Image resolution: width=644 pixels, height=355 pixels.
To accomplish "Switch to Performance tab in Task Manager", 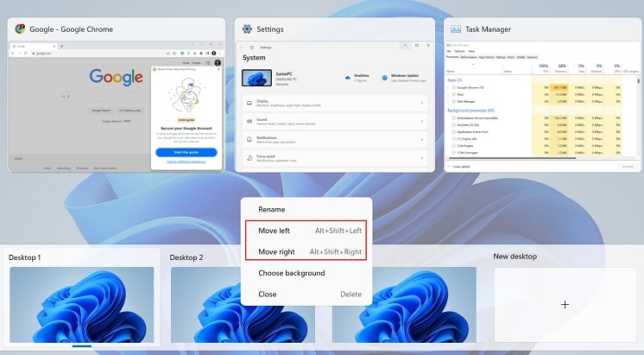I will (468, 57).
